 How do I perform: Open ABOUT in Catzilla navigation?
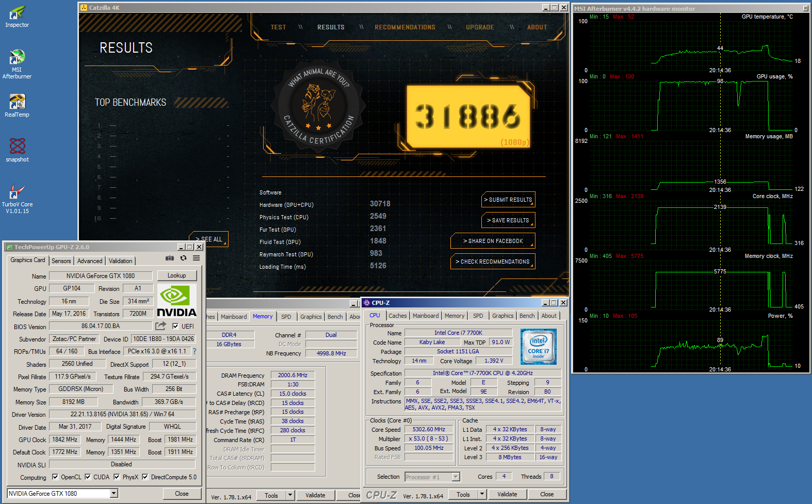(x=537, y=27)
